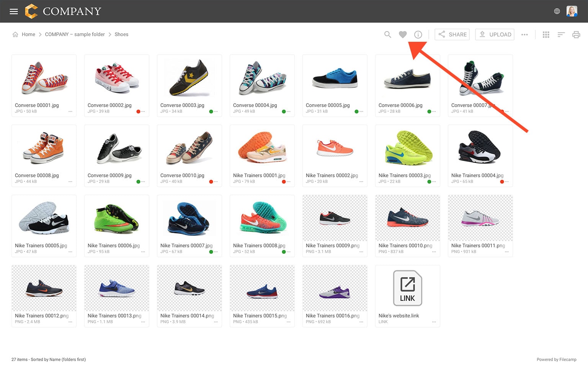The height and width of the screenshot is (368, 588).
Task: Open the search magnifier icon
Action: 388,34
